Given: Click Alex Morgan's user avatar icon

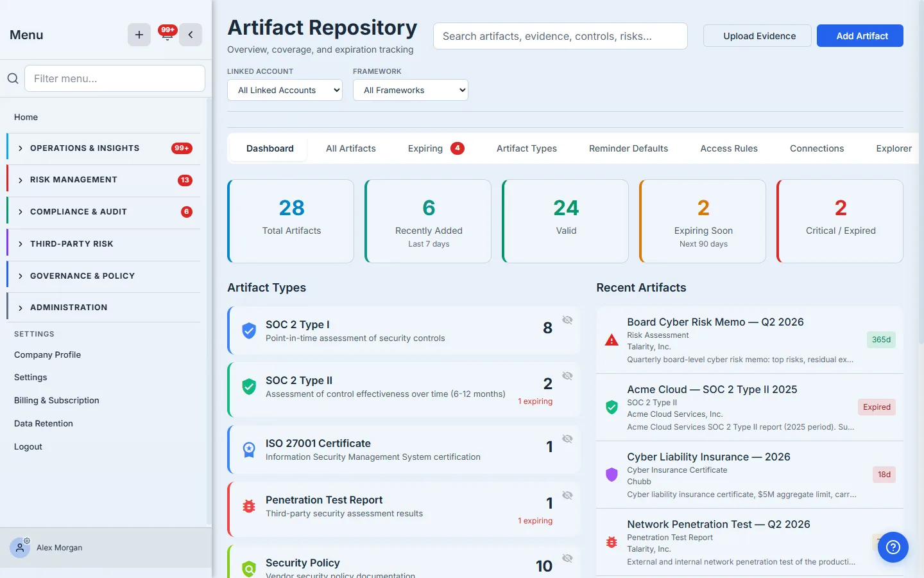Looking at the screenshot, I should coord(20,548).
